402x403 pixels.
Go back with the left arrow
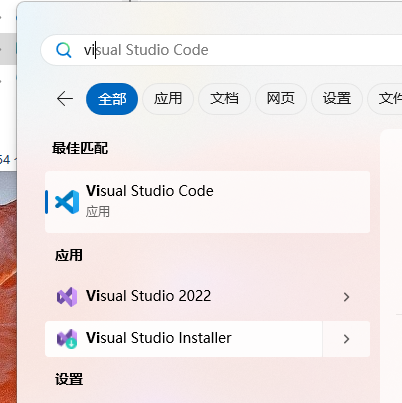pyautogui.click(x=65, y=99)
